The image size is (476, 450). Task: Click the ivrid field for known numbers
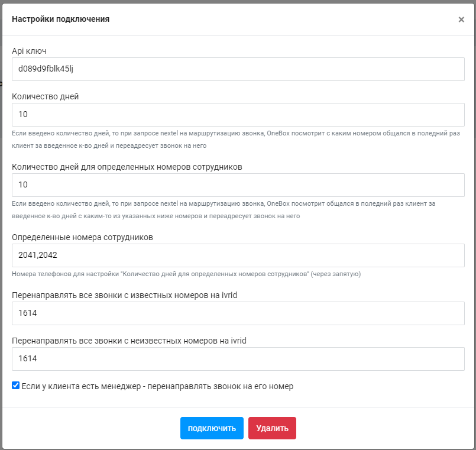238,313
